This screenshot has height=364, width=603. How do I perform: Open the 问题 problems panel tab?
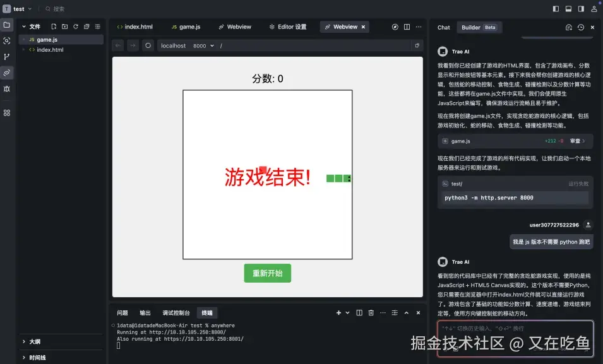[122, 313]
